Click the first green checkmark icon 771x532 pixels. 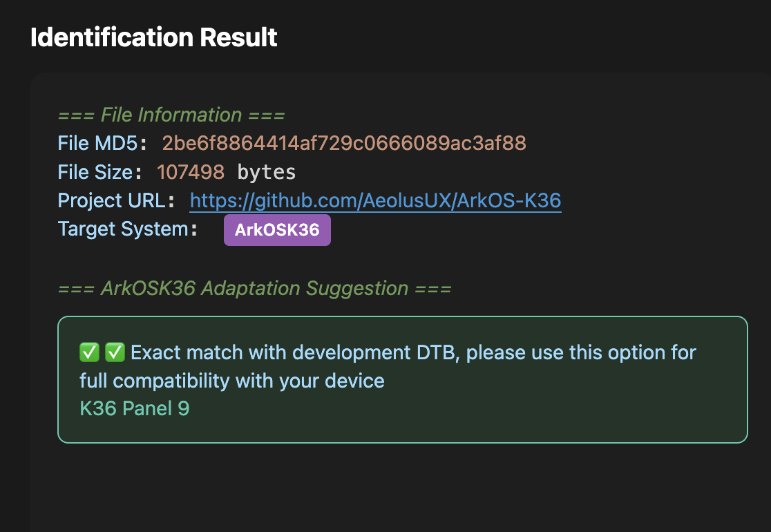click(x=90, y=352)
